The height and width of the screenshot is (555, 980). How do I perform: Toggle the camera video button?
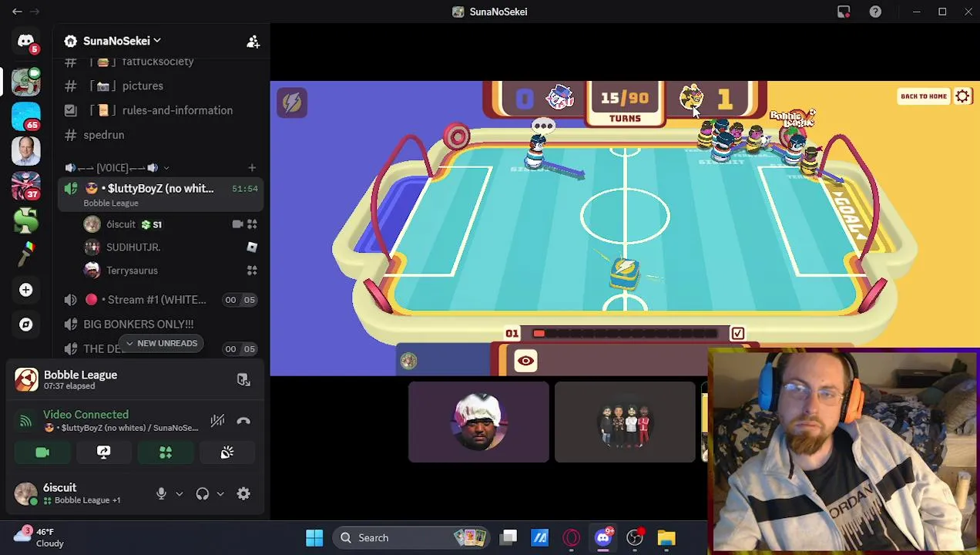[x=42, y=452]
